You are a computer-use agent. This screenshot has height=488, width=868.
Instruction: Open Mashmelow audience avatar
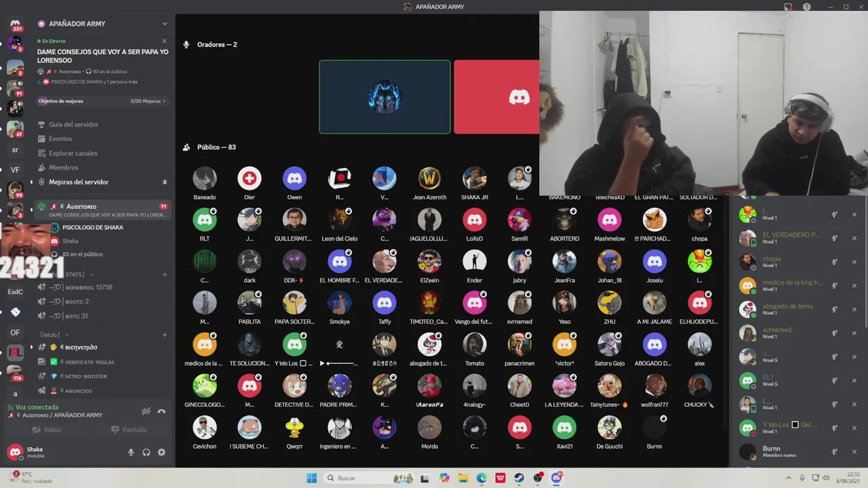(610, 220)
